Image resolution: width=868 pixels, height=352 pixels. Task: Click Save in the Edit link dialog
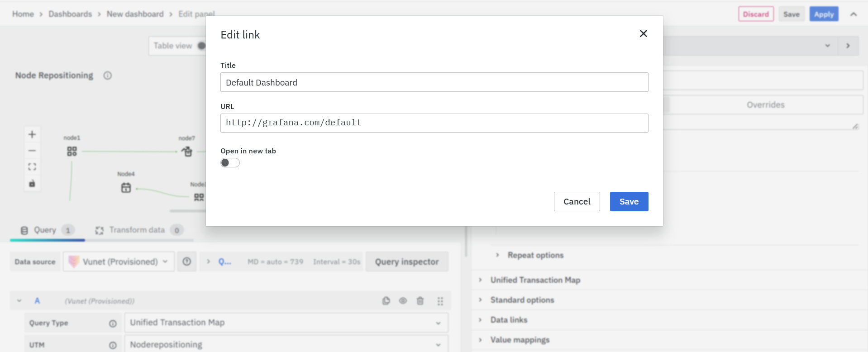pos(629,201)
